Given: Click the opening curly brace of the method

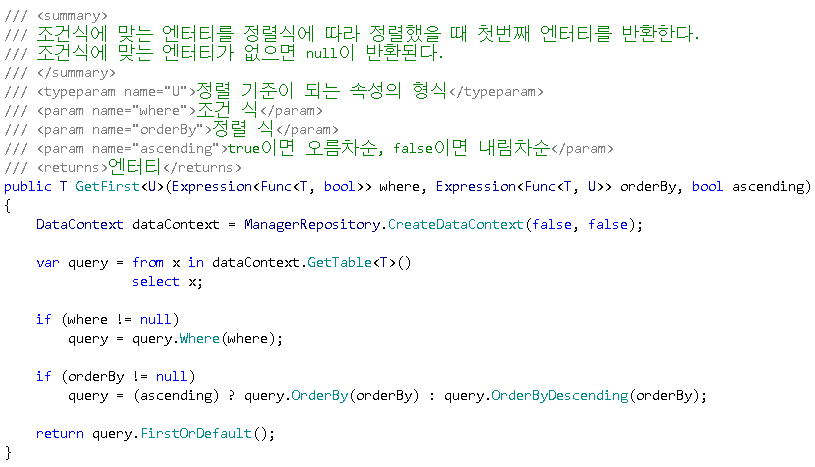Looking at the screenshot, I should [x=7, y=206].
